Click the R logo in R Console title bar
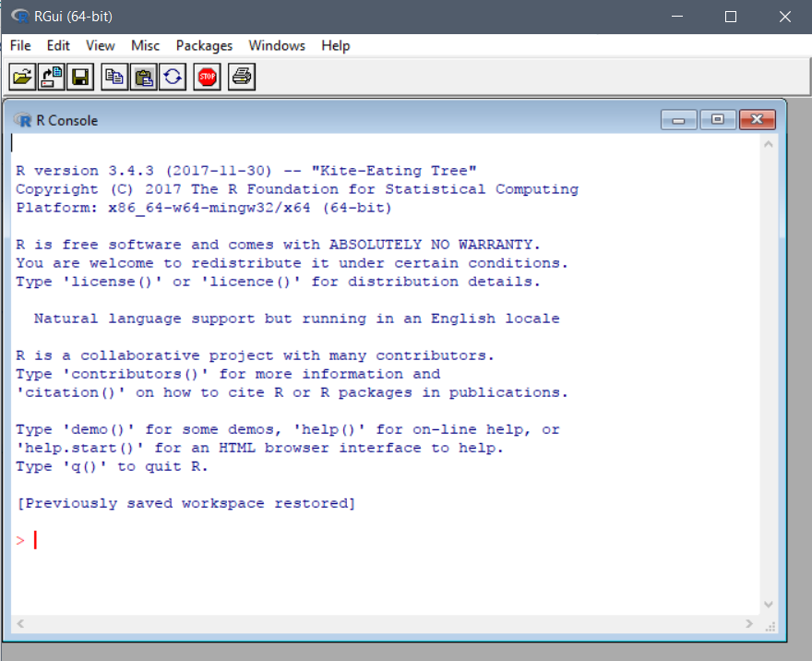The image size is (812, 661). (x=23, y=120)
